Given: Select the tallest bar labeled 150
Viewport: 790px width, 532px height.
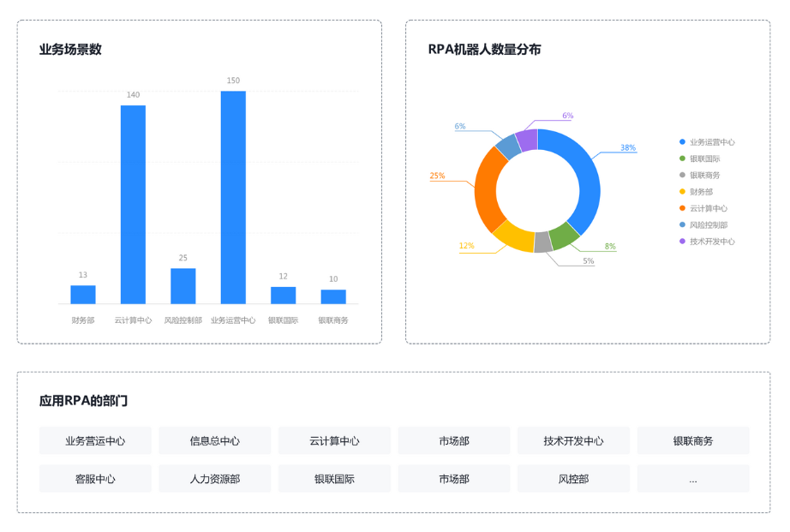Looking at the screenshot, I should [233, 197].
